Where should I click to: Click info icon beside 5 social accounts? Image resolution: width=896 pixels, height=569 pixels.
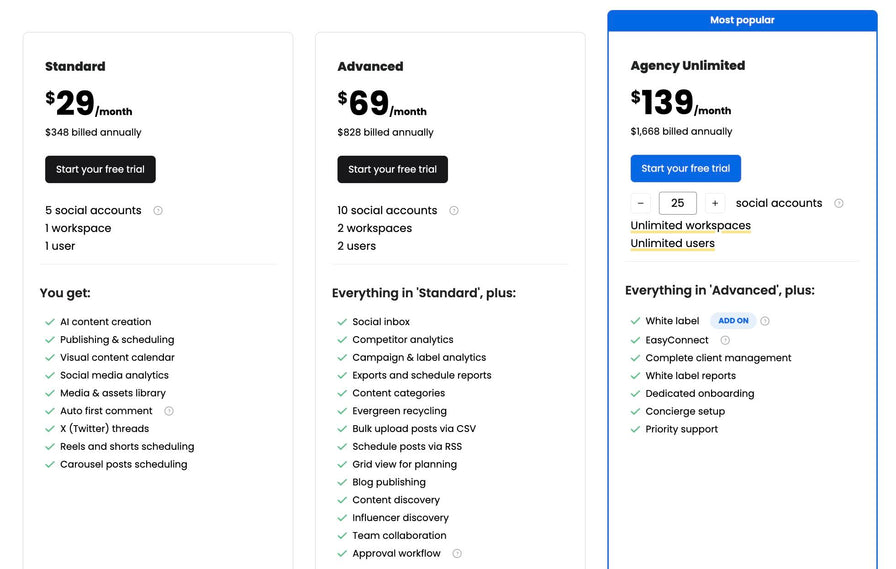click(x=158, y=211)
